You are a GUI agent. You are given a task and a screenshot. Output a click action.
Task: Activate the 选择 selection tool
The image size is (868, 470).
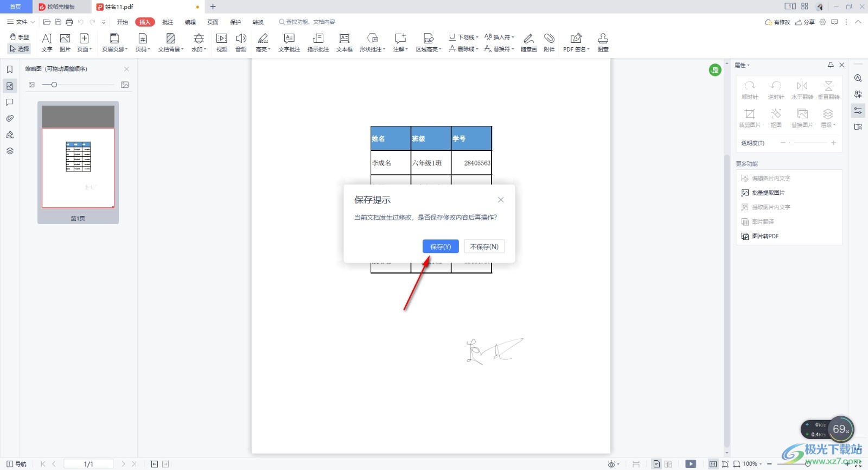[20, 49]
